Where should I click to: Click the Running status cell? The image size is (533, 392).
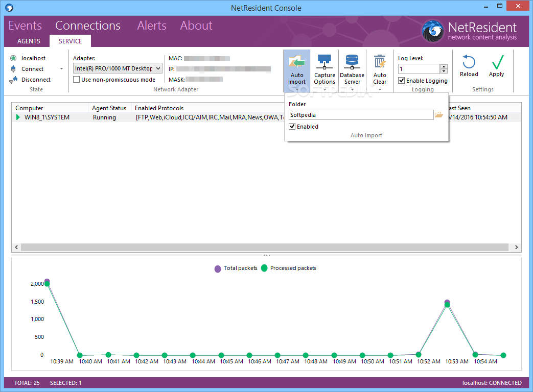(104, 117)
